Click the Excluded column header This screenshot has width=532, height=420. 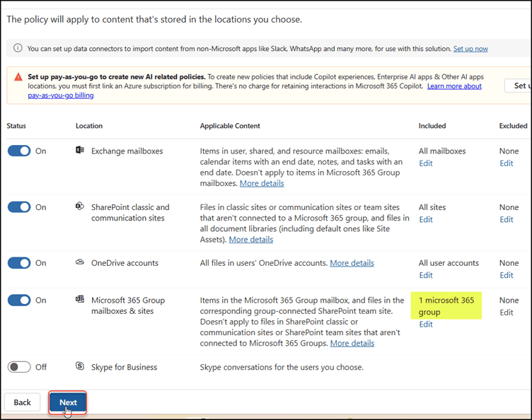pyautogui.click(x=513, y=126)
